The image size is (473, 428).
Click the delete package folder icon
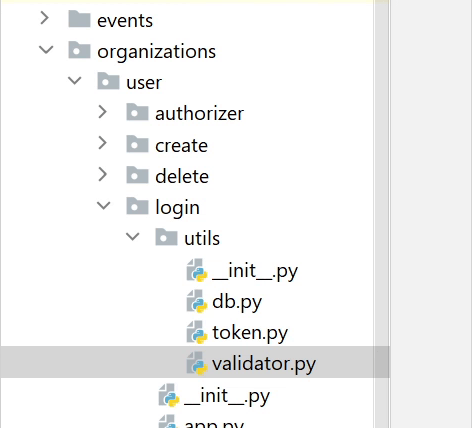point(137,174)
